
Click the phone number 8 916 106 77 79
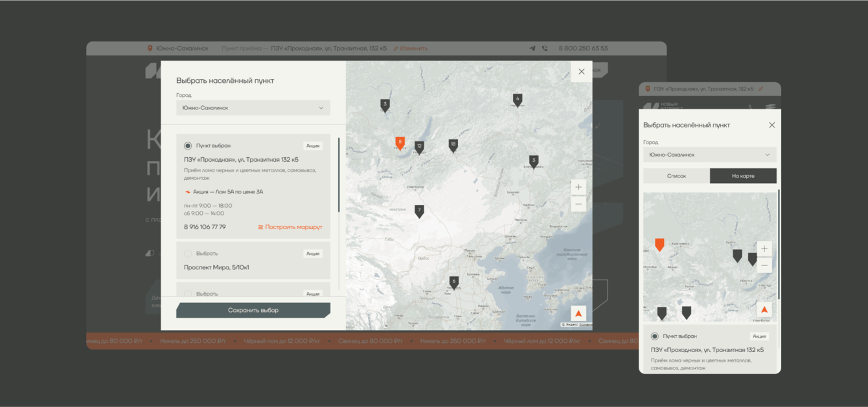(205, 227)
